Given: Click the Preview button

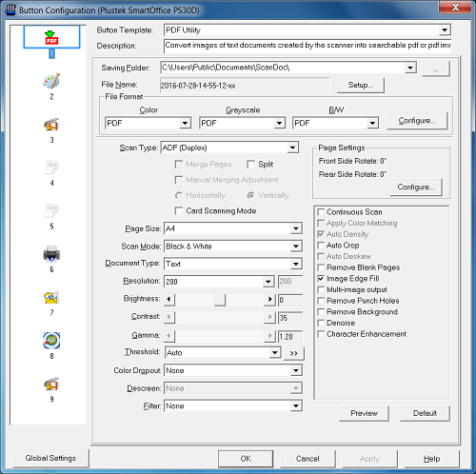Looking at the screenshot, I should click(364, 413).
